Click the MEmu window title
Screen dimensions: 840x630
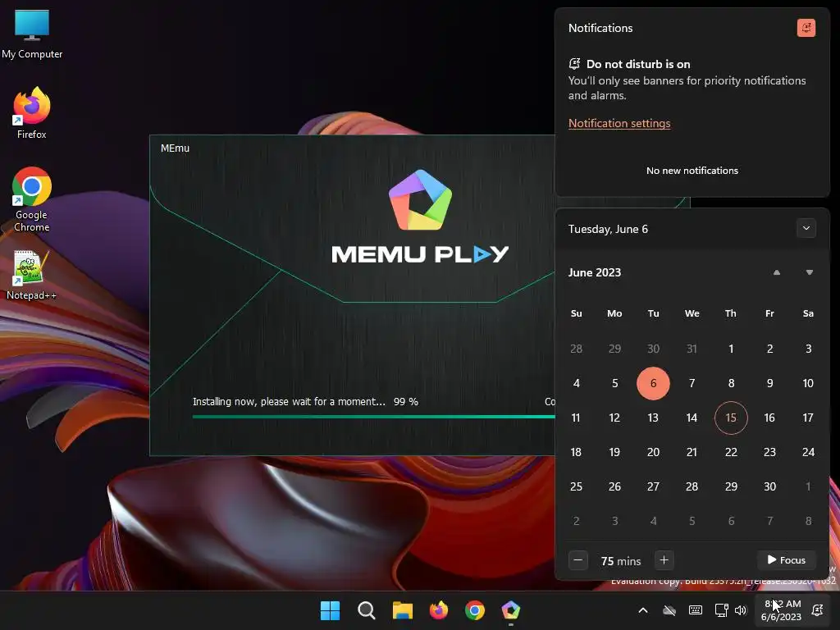(176, 148)
